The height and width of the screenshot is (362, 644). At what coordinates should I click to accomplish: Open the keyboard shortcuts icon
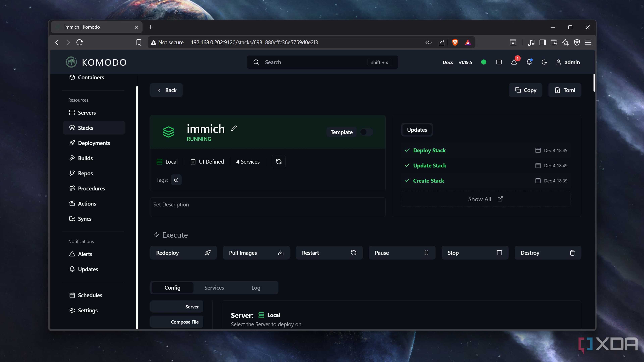click(499, 62)
